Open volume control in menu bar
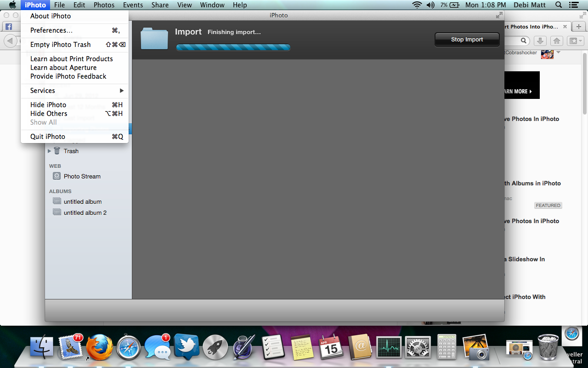The image size is (588, 368). (430, 5)
